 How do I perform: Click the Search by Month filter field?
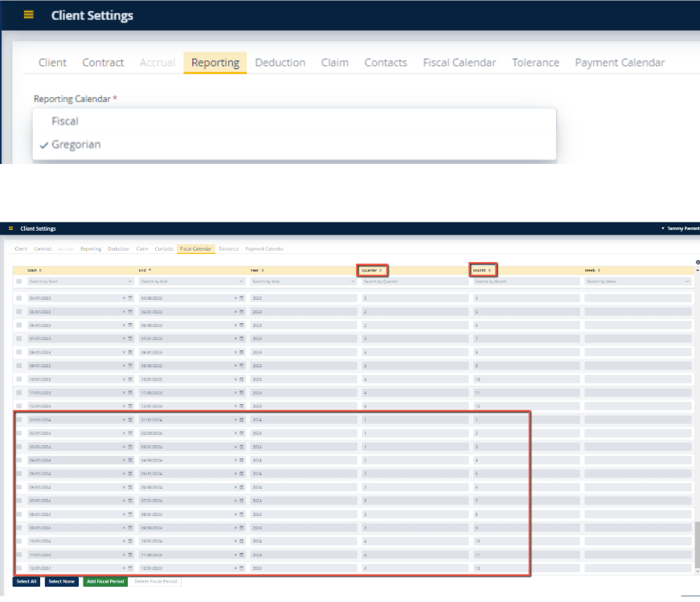(522, 282)
